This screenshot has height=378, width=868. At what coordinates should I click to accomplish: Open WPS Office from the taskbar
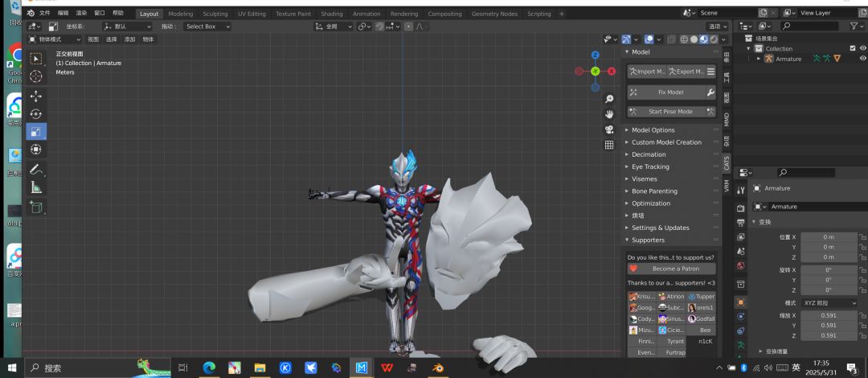tap(387, 368)
